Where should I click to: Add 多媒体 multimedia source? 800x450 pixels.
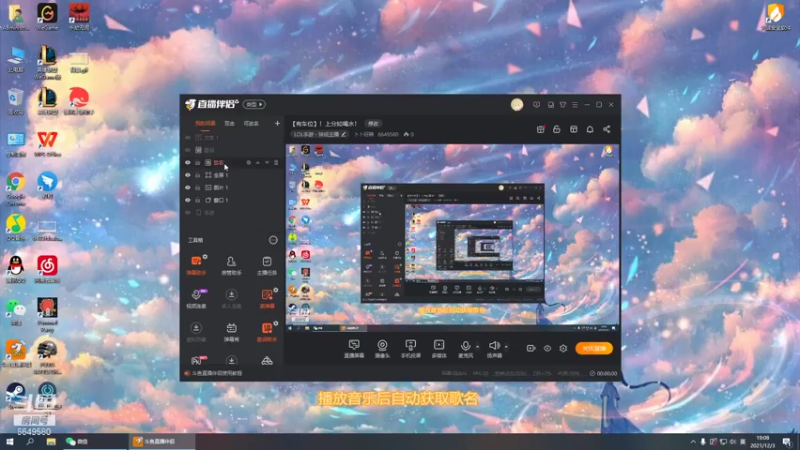[x=439, y=348]
